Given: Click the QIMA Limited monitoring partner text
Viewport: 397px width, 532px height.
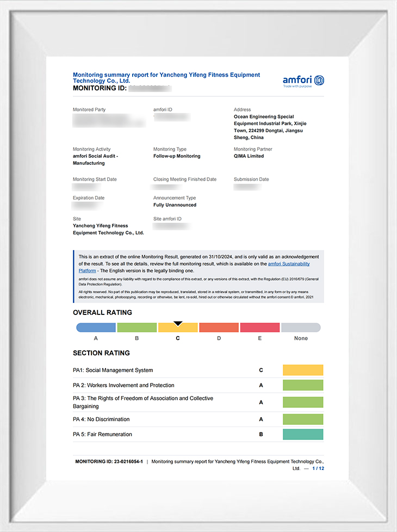Looking at the screenshot, I should pos(249,156).
